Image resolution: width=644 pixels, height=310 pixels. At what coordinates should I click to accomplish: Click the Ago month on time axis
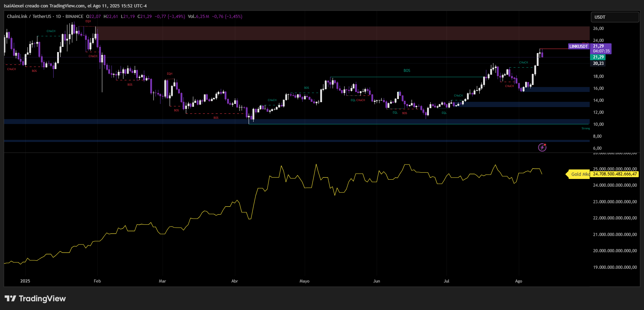pos(518,281)
